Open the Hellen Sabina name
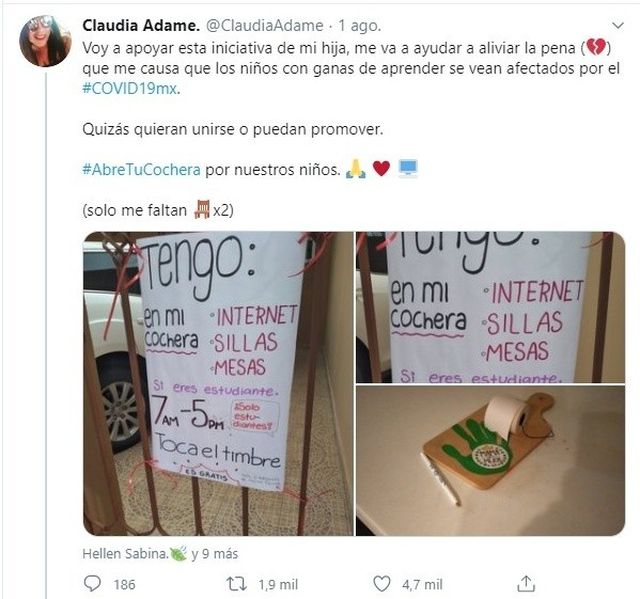Image resolution: width=640 pixels, height=599 pixels. 125,554
